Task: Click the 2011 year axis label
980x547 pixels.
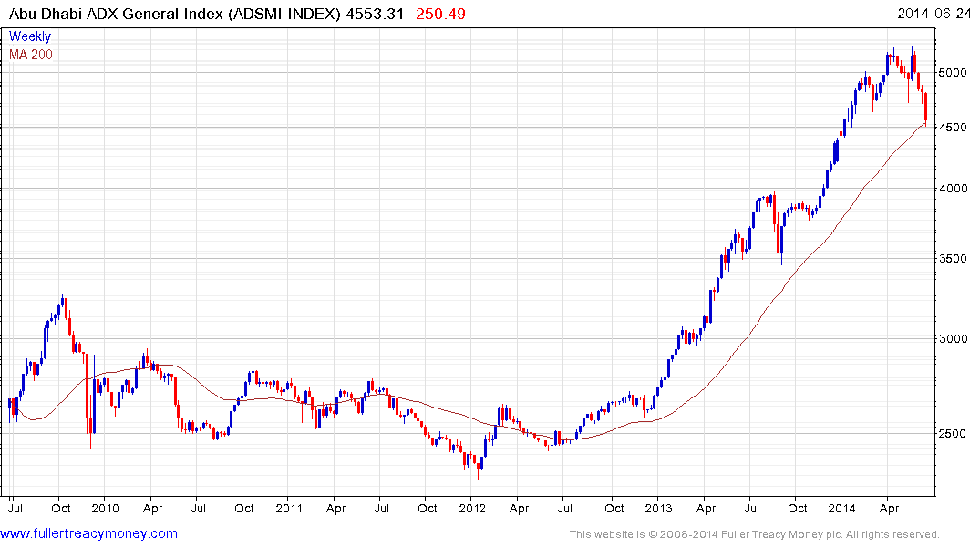Action: [289, 508]
